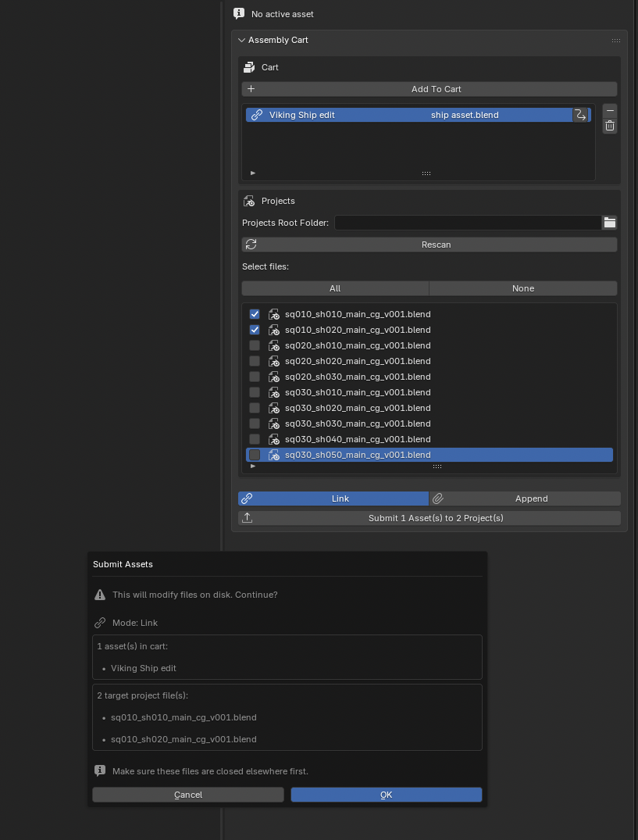This screenshot has width=638, height=840.
Task: Click Add To Cart button
Action: click(x=429, y=89)
